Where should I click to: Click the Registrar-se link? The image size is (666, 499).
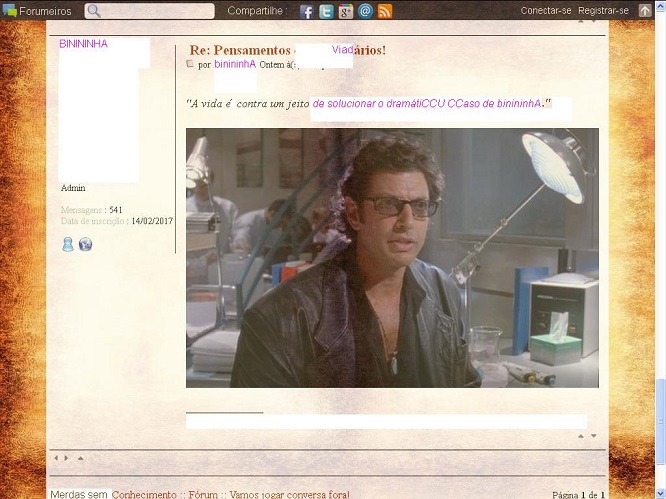[x=603, y=11]
